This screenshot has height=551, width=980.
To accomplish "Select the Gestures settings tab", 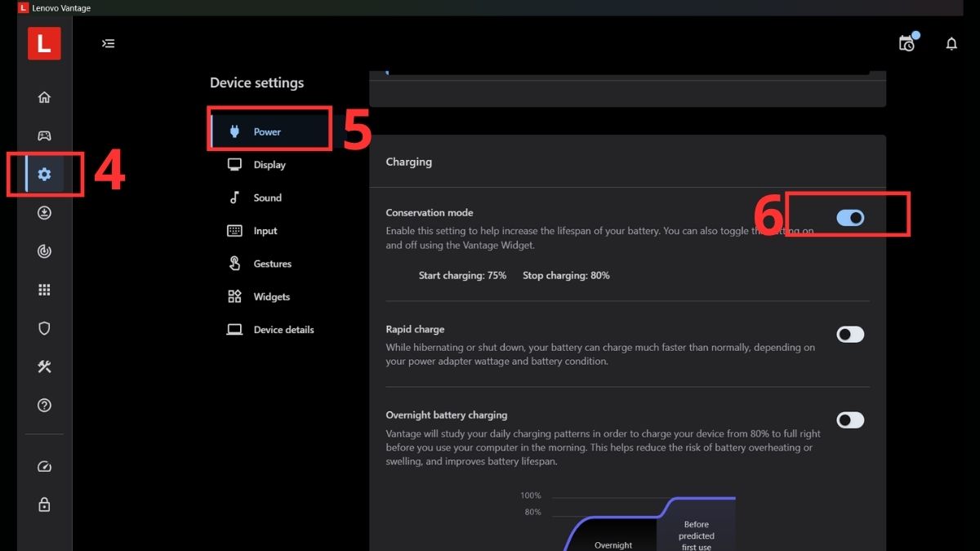I will coord(271,264).
